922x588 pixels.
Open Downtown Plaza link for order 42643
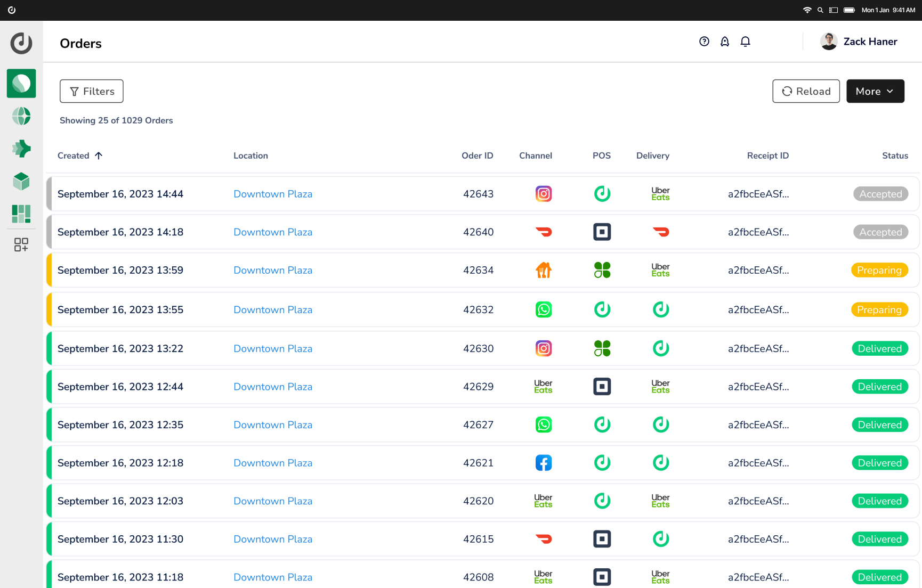(x=273, y=194)
